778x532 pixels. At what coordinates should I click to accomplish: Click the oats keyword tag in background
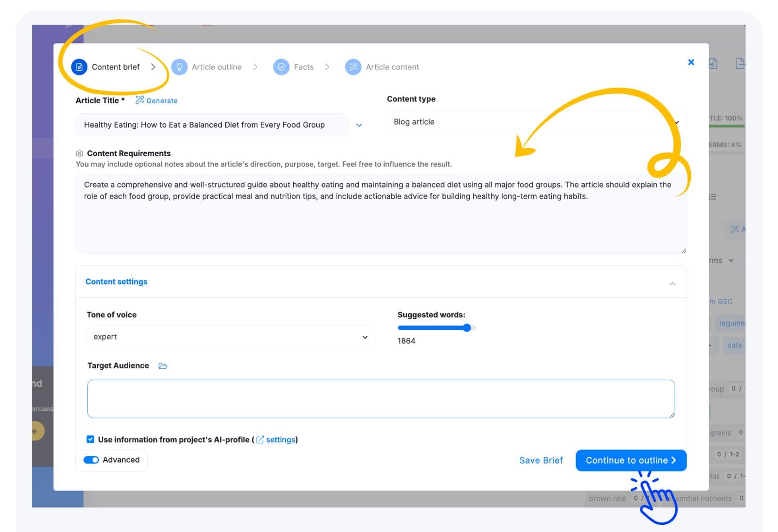click(734, 345)
